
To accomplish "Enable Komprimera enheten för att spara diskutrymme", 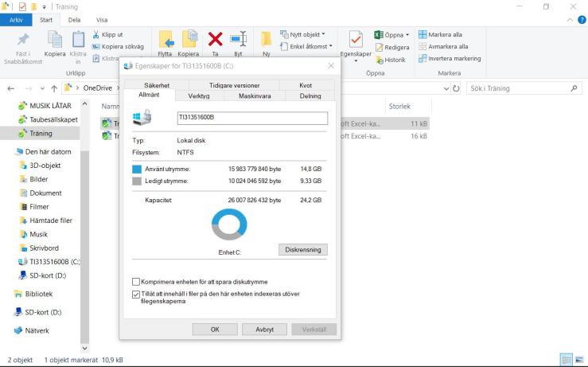I will (x=136, y=282).
